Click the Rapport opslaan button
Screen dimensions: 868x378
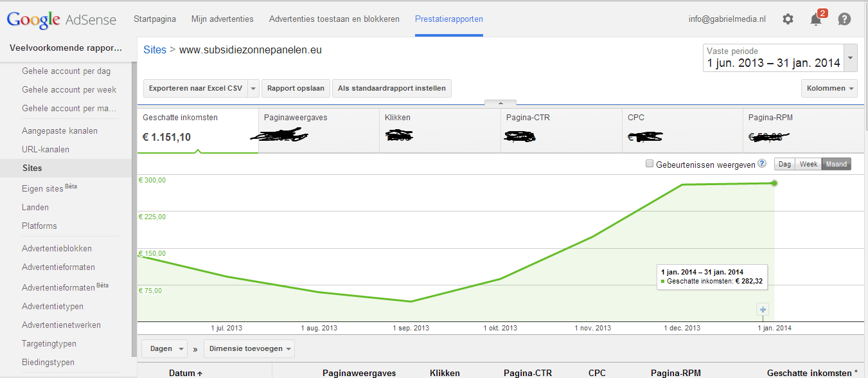coord(296,89)
